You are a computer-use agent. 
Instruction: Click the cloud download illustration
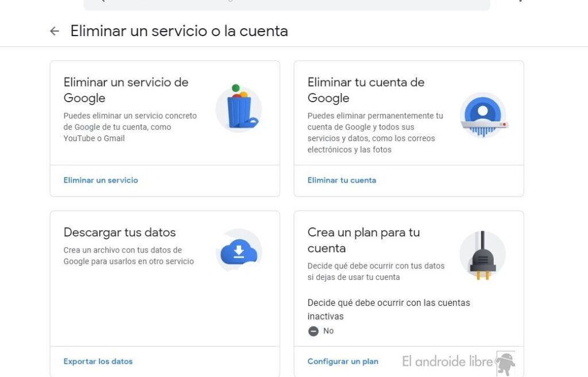(239, 250)
